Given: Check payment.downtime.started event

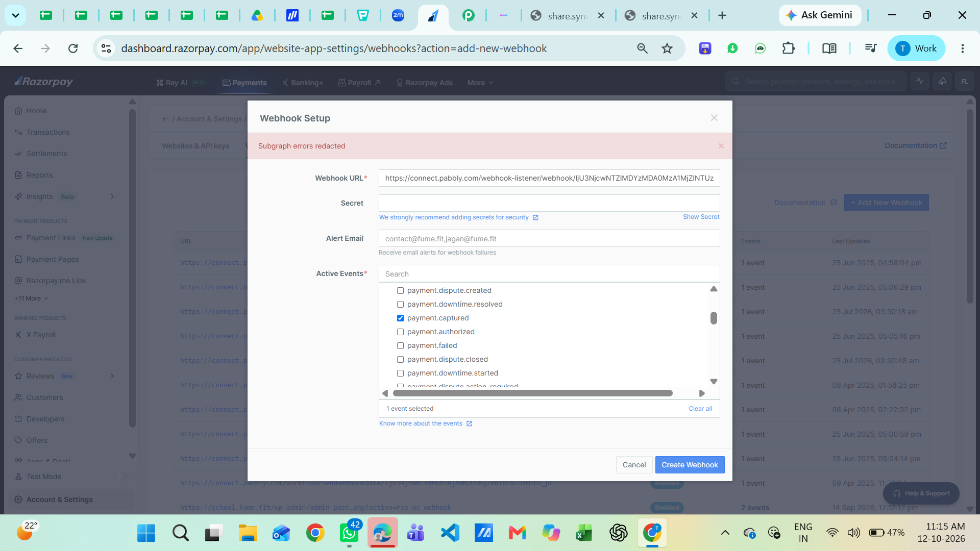Looking at the screenshot, I should [x=400, y=373].
